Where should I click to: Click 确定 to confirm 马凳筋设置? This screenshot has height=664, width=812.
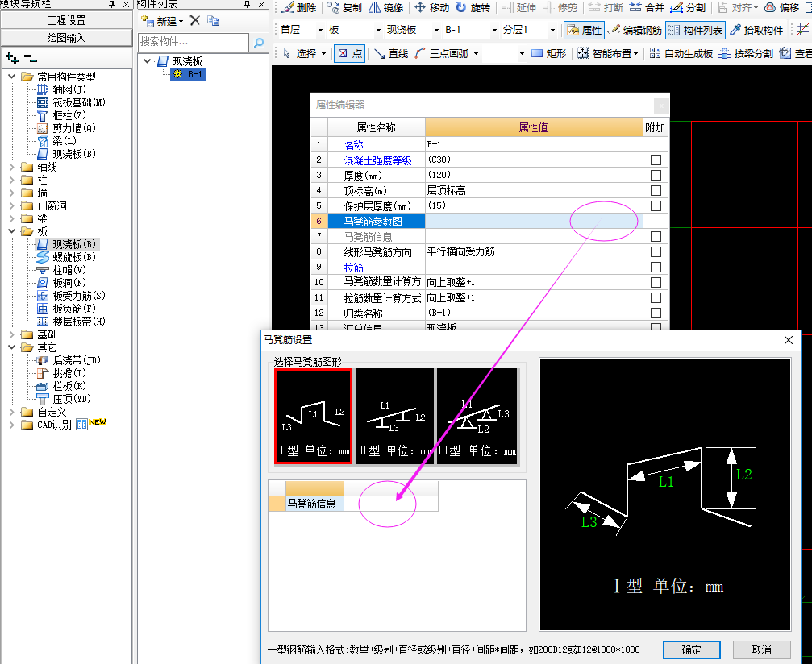click(x=691, y=650)
